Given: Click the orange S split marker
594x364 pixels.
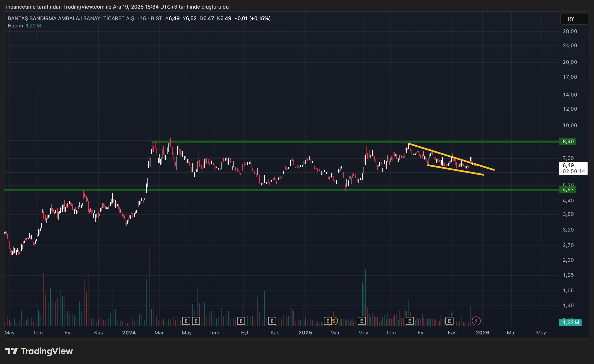Looking at the screenshot, I should click(335, 321).
